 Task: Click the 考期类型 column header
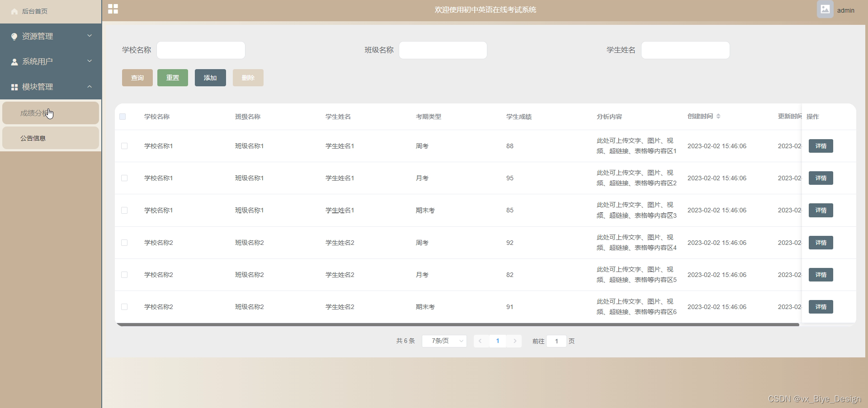point(429,117)
